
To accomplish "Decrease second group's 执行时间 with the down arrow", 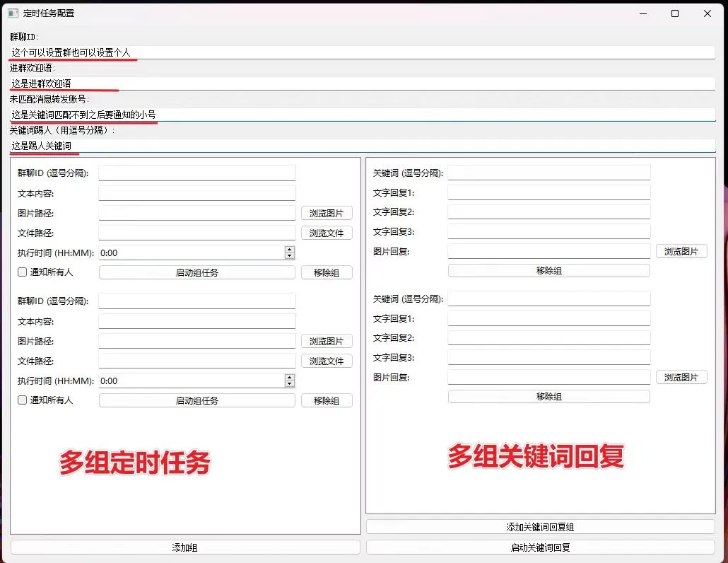I will point(289,384).
